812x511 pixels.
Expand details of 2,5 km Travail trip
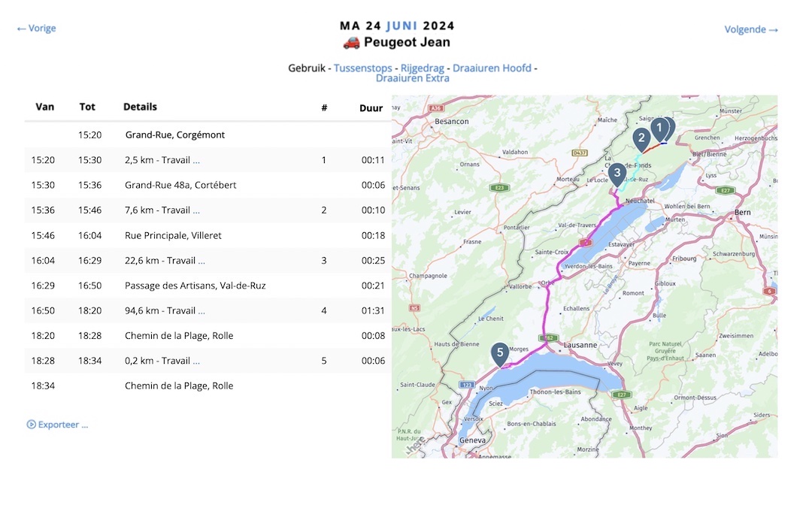click(x=196, y=161)
